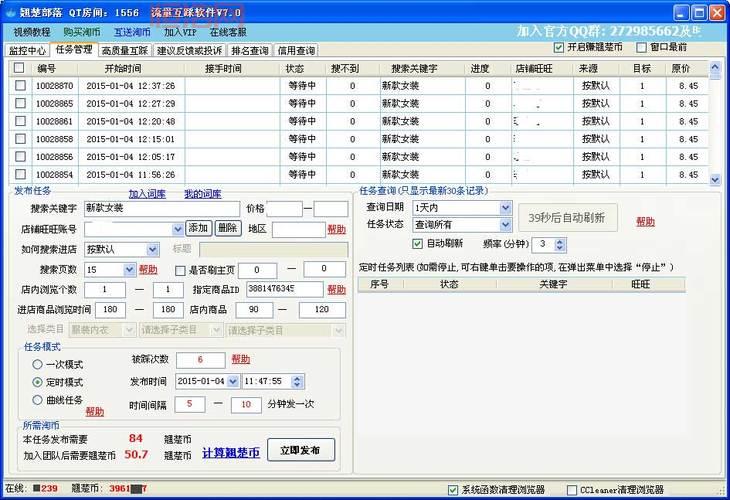
Task: Switch to the 排名查询 tab
Action: (x=249, y=50)
